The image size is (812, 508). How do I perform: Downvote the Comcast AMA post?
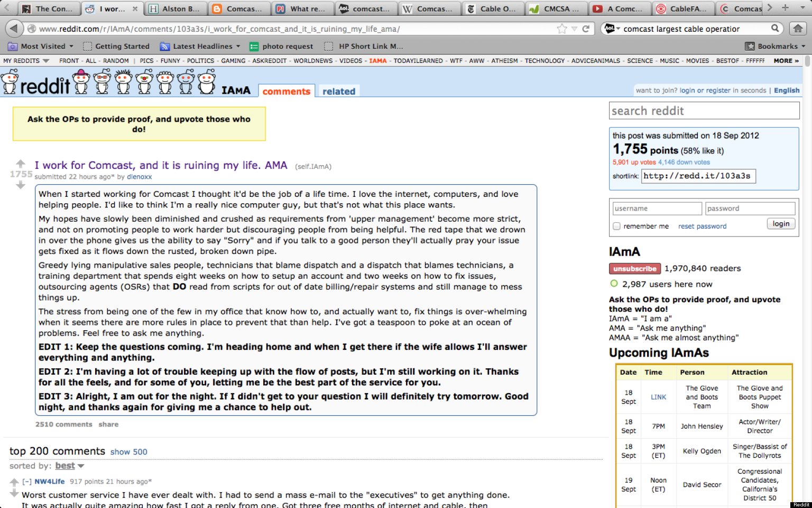20,184
